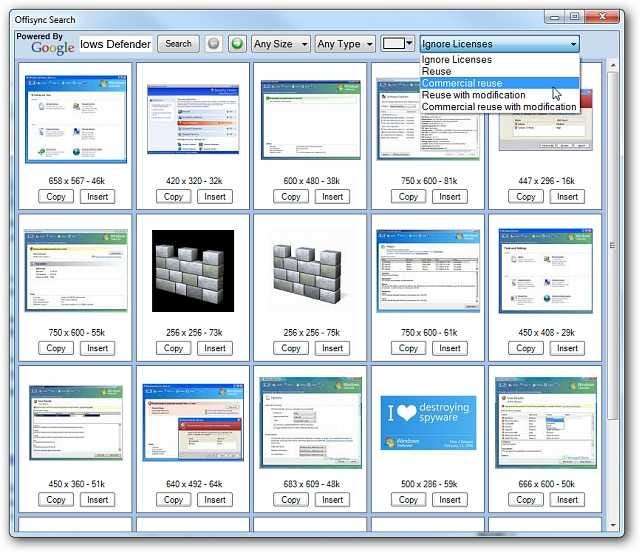Collapse the Ignore Licenses combo box

tap(500, 44)
